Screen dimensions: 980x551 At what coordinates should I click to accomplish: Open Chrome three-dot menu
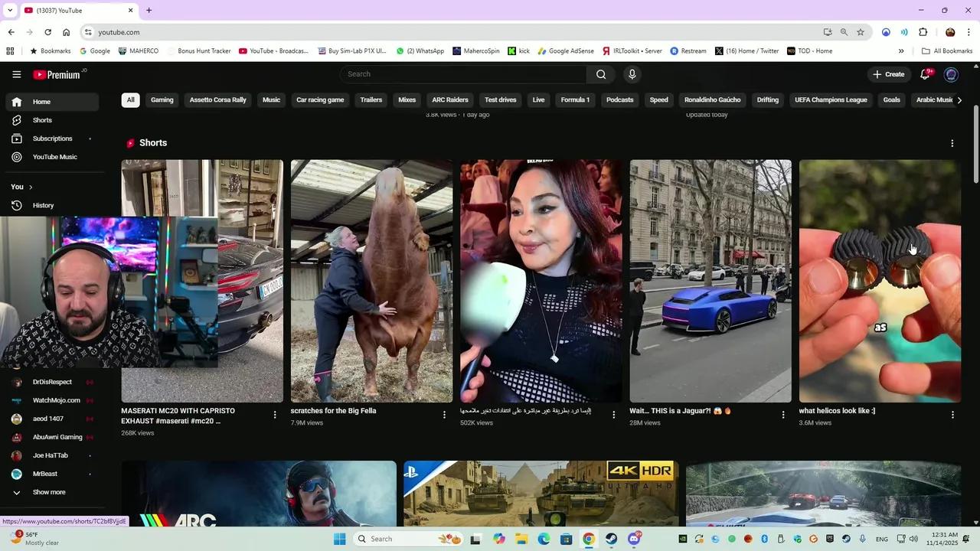[x=968, y=32]
